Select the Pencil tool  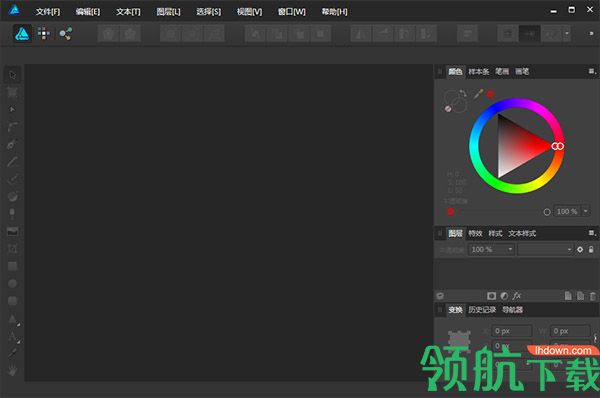(12, 161)
